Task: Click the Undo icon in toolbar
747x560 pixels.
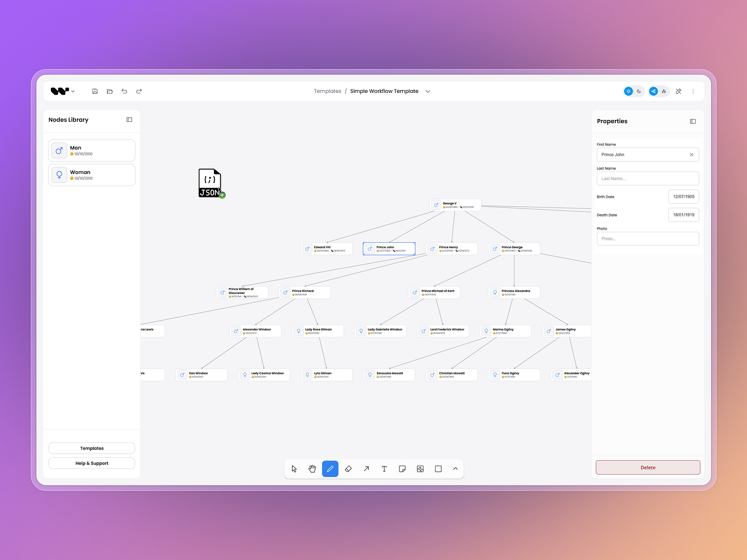Action: pyautogui.click(x=124, y=91)
